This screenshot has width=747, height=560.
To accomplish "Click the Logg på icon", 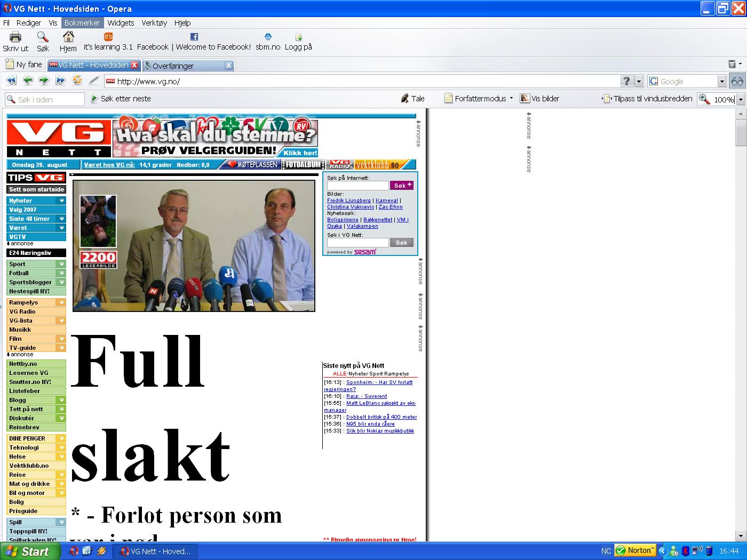I will tap(298, 37).
